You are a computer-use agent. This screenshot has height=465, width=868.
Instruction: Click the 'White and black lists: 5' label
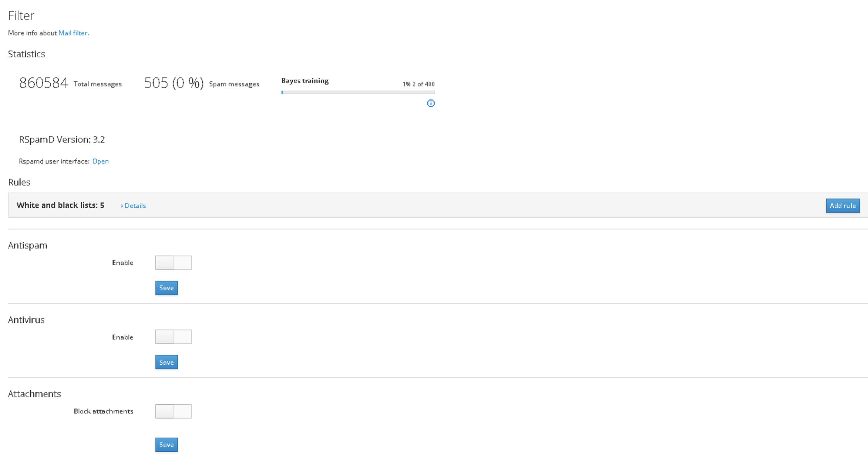pos(60,205)
